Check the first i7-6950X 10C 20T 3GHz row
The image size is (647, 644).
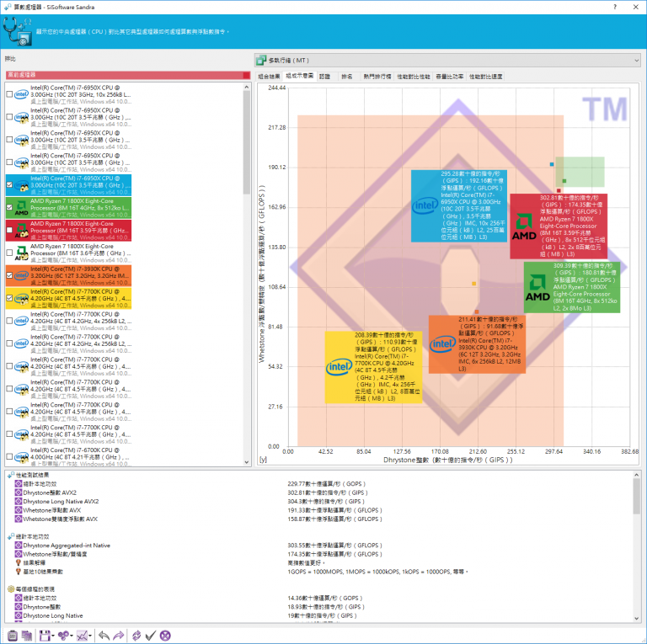[x=9, y=94]
